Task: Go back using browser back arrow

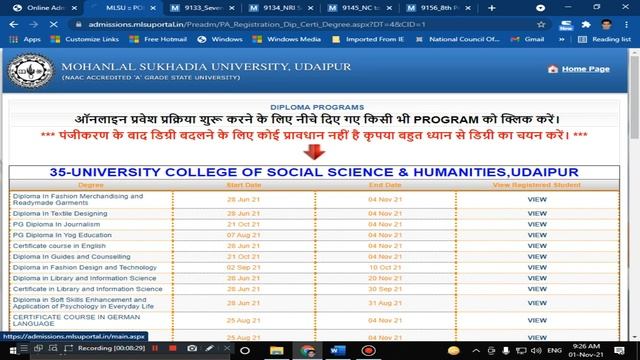Action: point(13,24)
